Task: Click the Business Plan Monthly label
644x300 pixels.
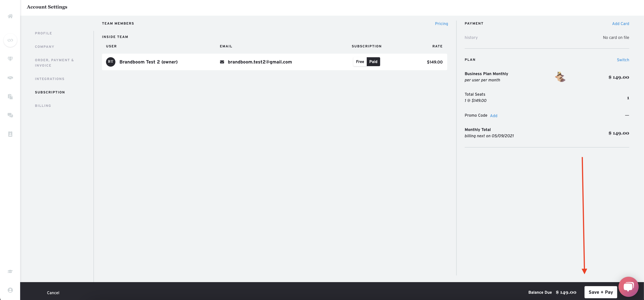Action: [x=486, y=74]
